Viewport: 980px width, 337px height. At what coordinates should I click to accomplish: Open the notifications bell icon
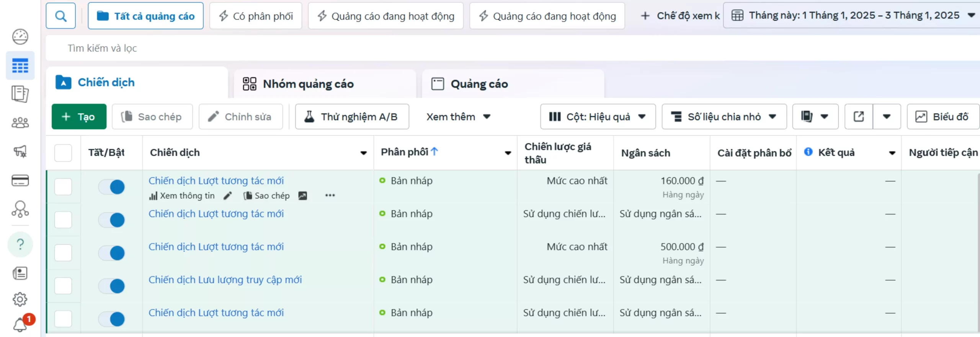(x=20, y=325)
